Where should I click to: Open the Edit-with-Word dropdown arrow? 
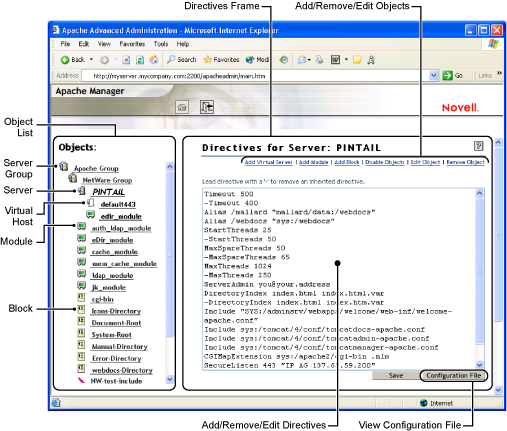tap(346, 60)
